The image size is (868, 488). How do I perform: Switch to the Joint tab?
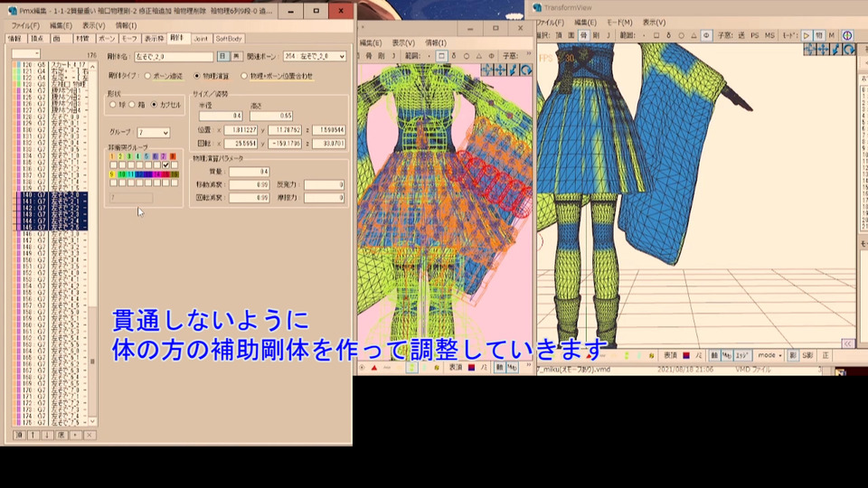(x=201, y=39)
